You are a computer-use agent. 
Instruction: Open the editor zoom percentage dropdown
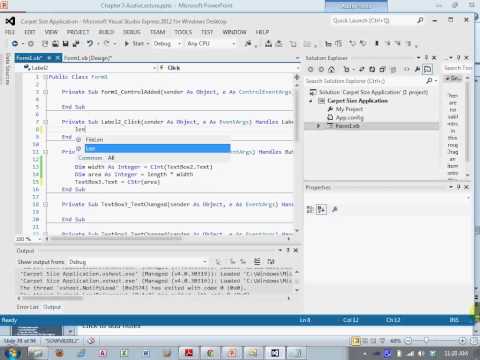point(39,239)
